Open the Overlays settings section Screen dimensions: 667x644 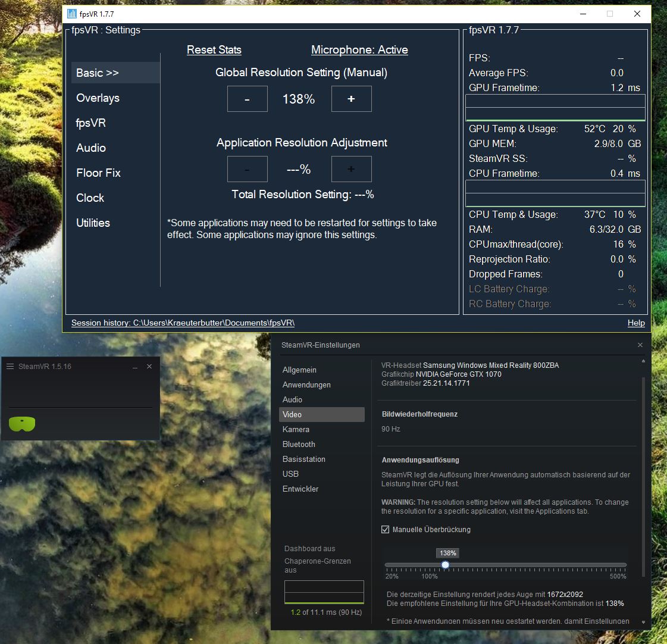(x=98, y=98)
